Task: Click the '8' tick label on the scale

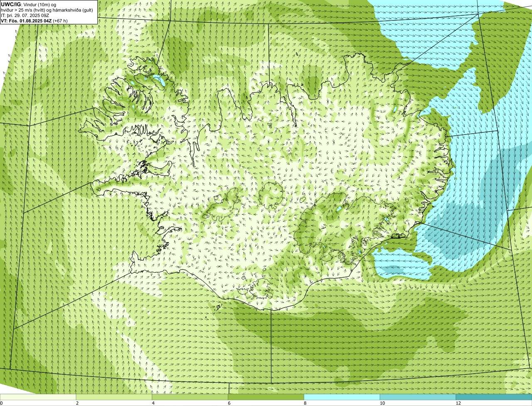Action: pos(305,403)
